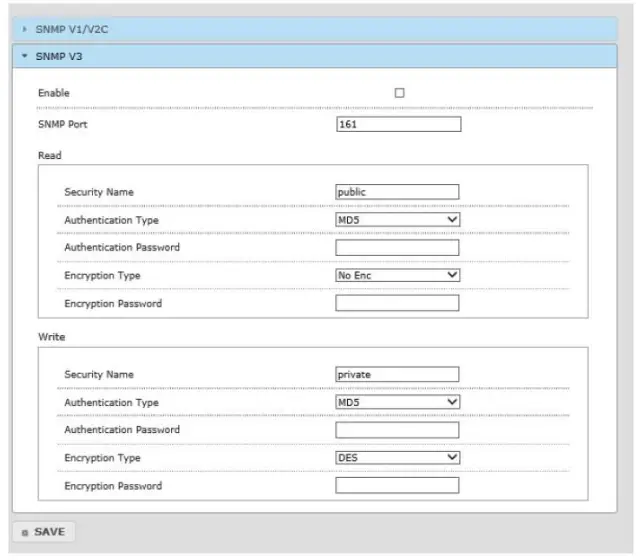Viewport: 642px width, 560px height.
Task: Focus the Read Authentication Password field
Action: pos(397,247)
